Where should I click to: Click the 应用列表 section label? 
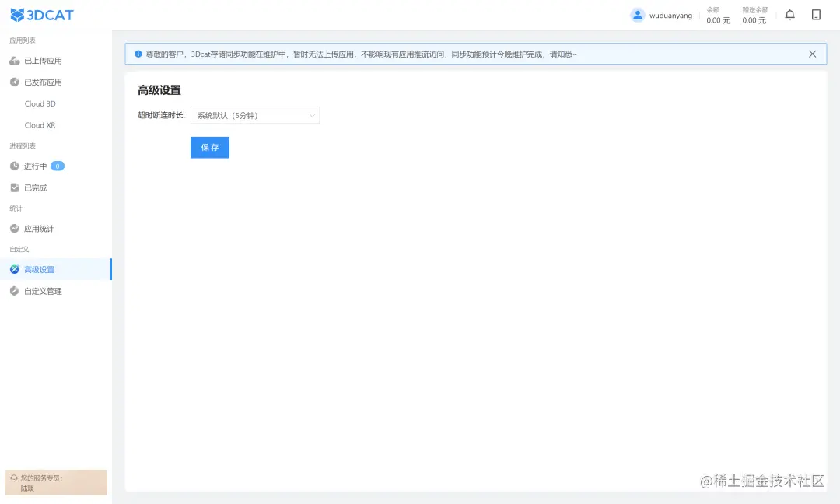pyautogui.click(x=23, y=40)
